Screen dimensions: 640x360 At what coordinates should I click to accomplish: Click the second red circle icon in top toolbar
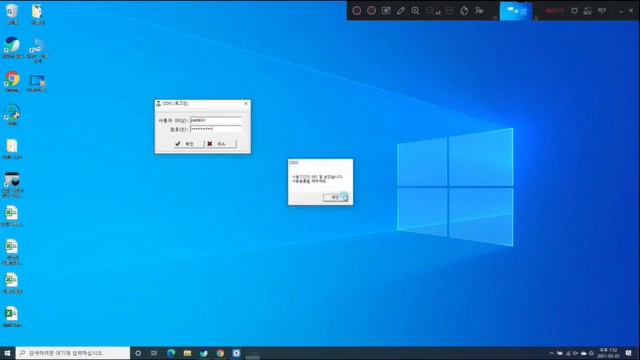[x=371, y=11]
